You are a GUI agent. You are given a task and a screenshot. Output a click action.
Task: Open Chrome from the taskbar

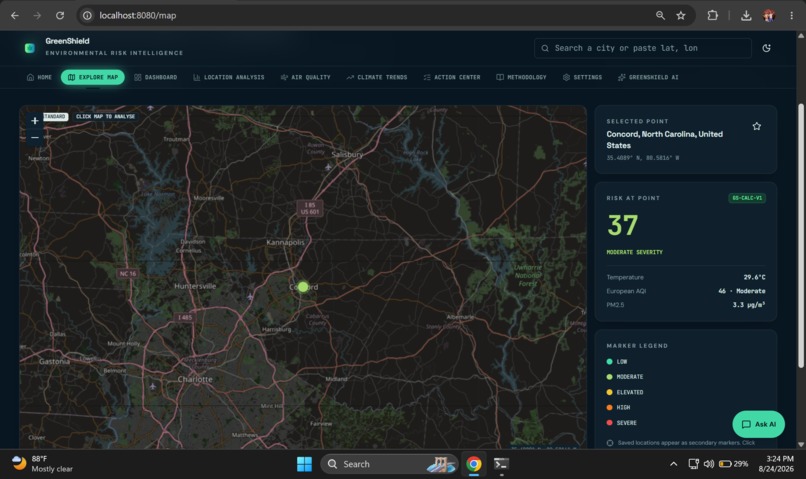tap(474, 464)
